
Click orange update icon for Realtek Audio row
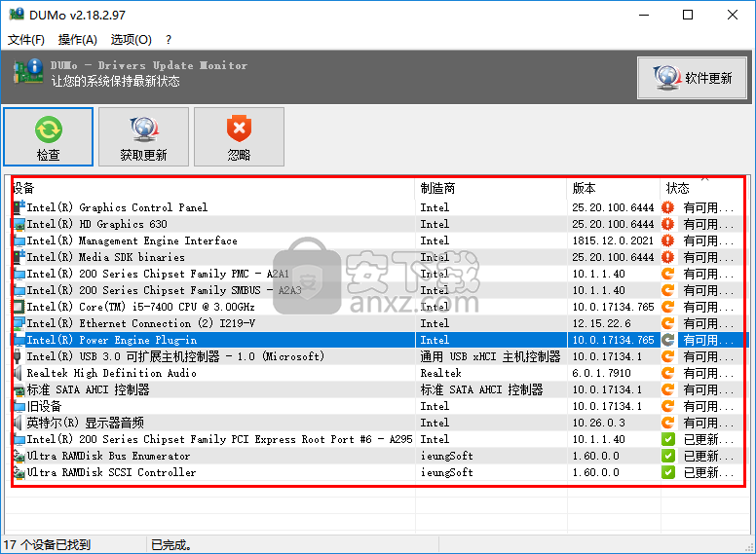[x=667, y=373]
